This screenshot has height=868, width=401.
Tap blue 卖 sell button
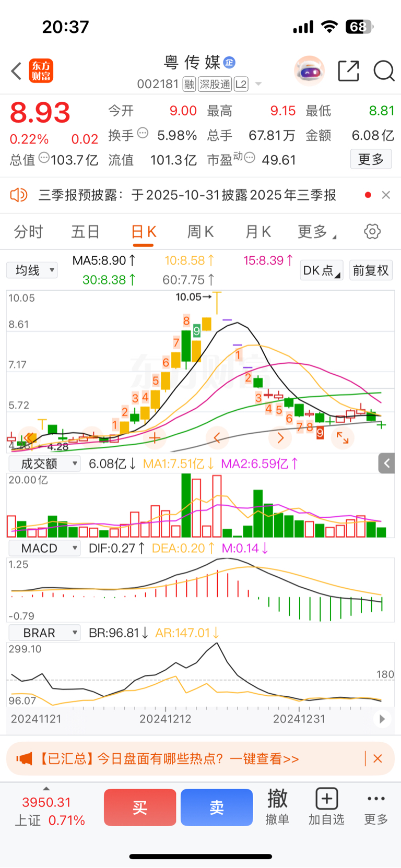[217, 807]
